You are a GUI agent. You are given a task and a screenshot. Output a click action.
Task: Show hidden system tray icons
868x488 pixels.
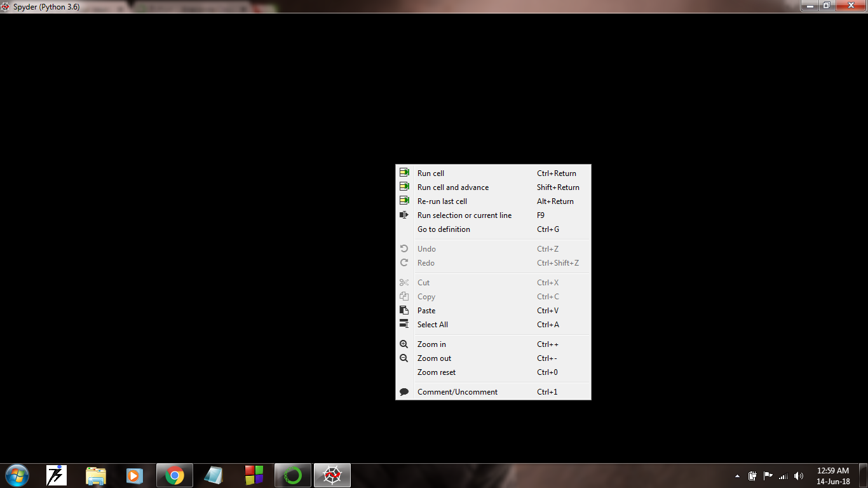tap(737, 475)
